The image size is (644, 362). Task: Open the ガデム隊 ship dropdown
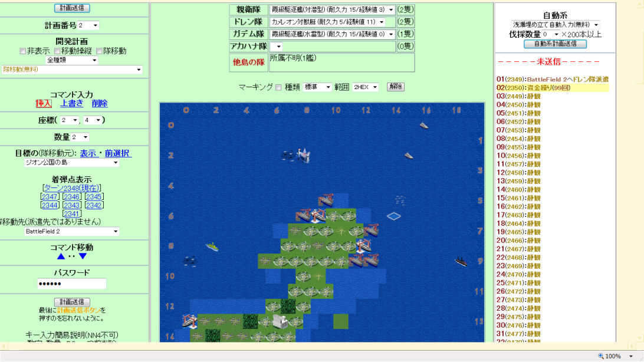332,34
